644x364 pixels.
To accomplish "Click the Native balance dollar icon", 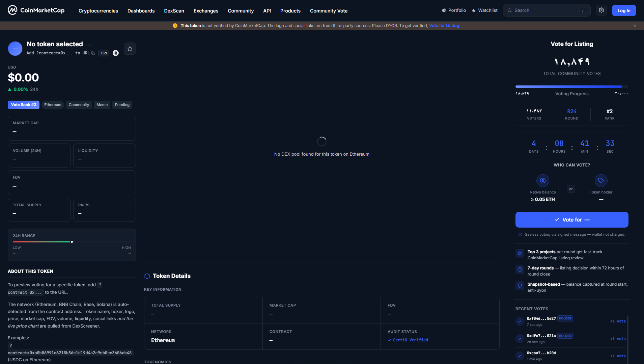I will click(x=543, y=181).
